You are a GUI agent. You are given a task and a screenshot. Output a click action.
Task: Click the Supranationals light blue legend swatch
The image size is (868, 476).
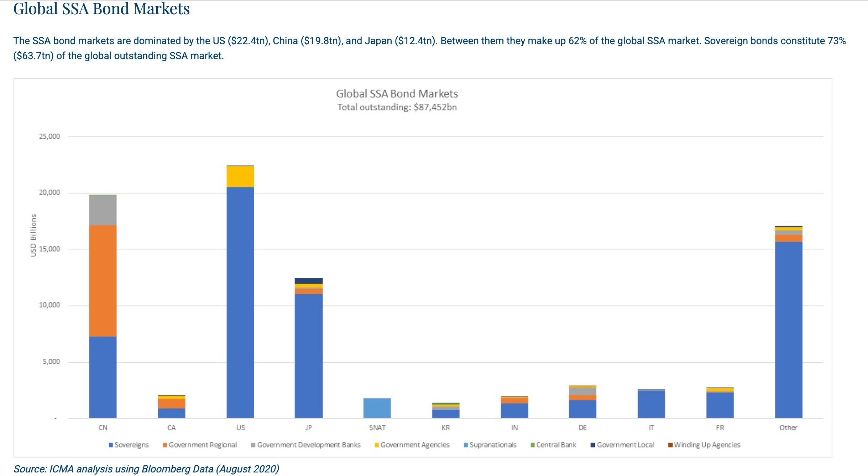coord(466,445)
